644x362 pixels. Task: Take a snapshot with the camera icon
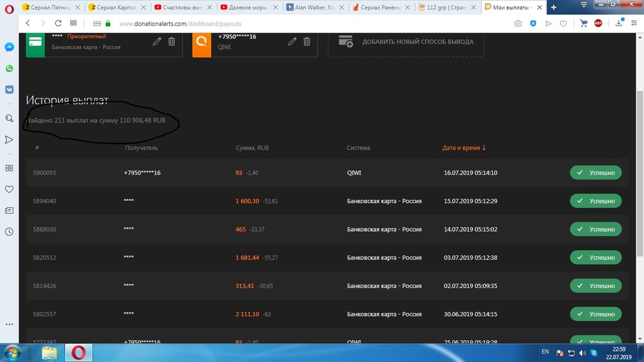518,23
